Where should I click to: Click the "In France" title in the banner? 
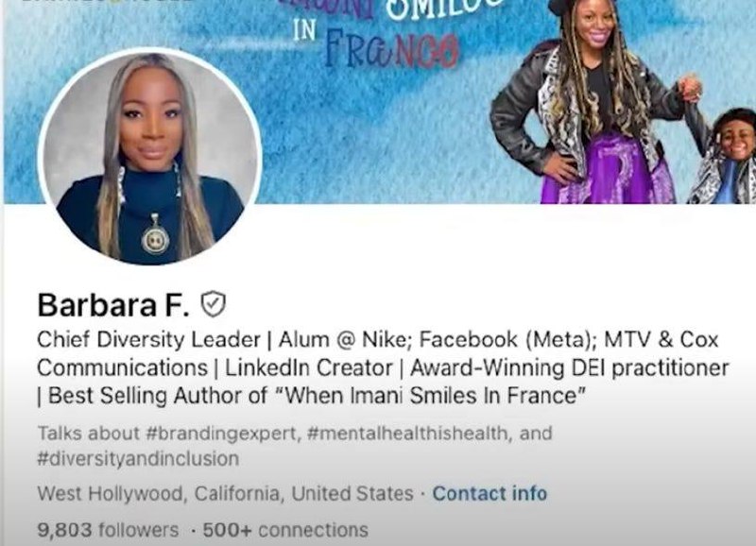(x=375, y=44)
